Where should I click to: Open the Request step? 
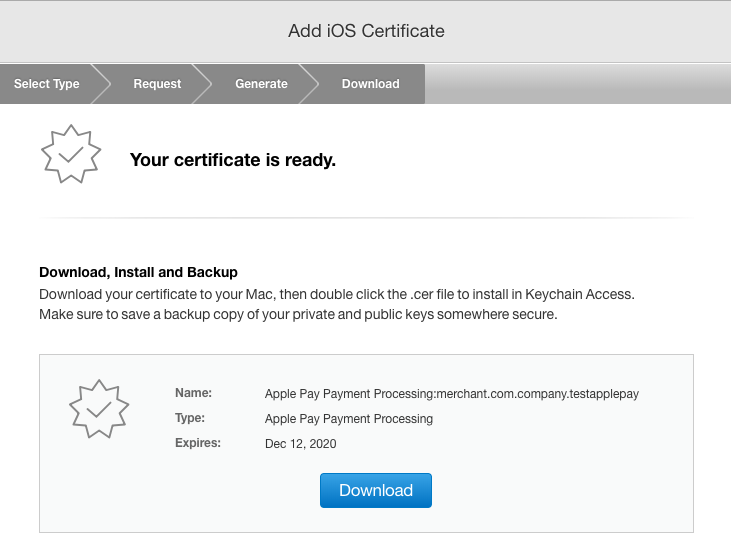click(157, 84)
